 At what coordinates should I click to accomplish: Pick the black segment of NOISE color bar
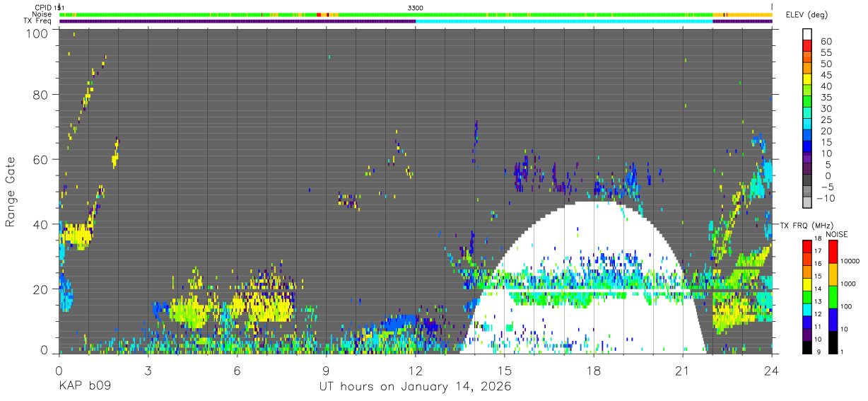click(832, 341)
